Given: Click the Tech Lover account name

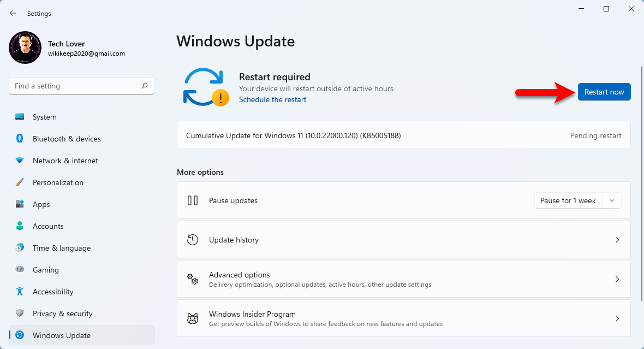Looking at the screenshot, I should 66,44.
